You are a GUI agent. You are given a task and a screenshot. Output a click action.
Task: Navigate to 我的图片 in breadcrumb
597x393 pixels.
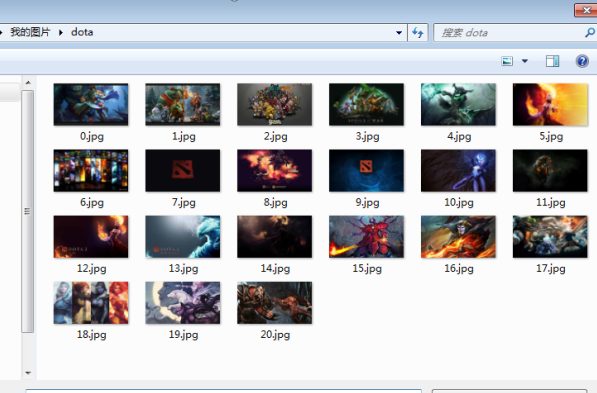click(30, 32)
